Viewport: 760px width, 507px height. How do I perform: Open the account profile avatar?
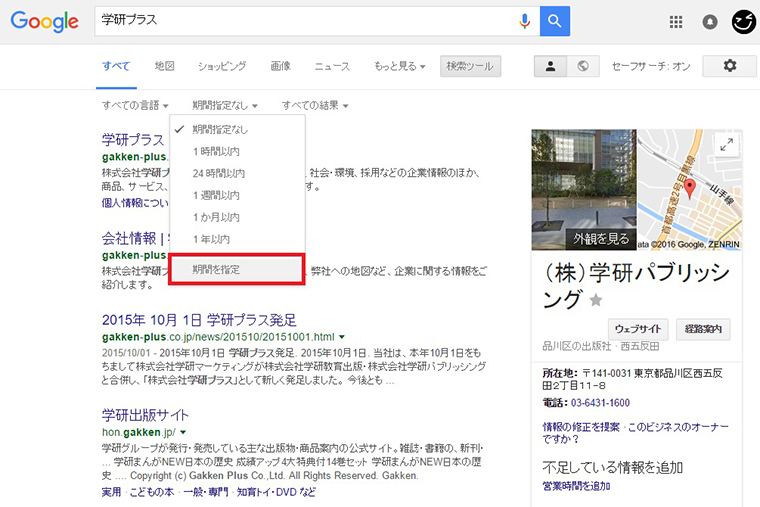pos(744,22)
